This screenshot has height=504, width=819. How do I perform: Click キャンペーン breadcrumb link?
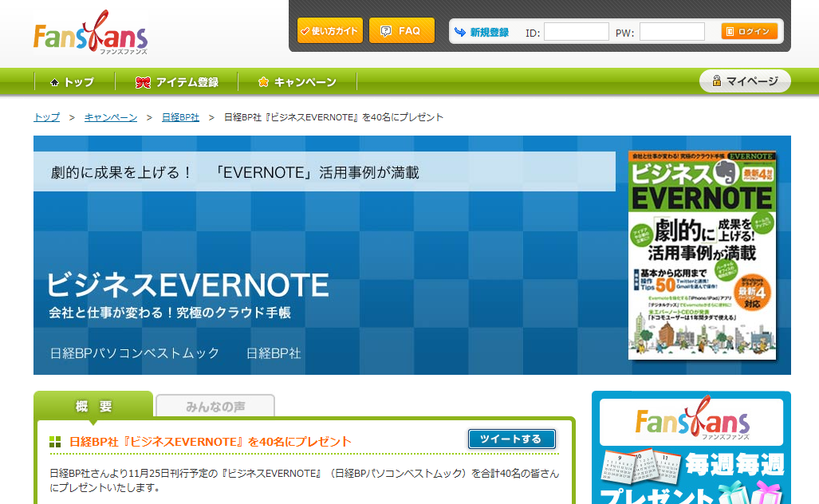click(x=111, y=117)
